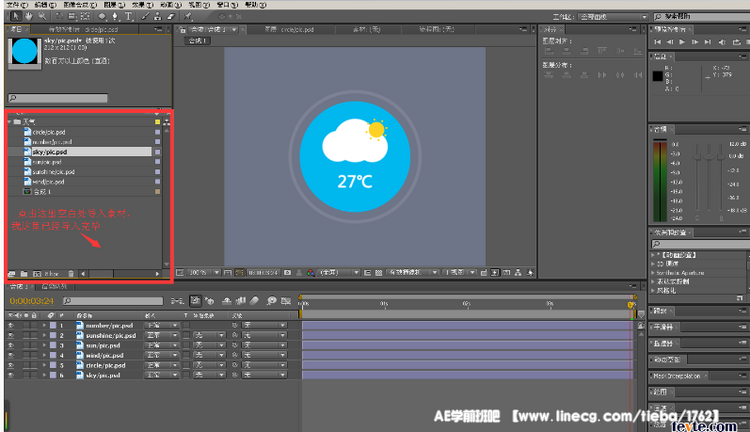Open the Layer menu

pos(114,4)
